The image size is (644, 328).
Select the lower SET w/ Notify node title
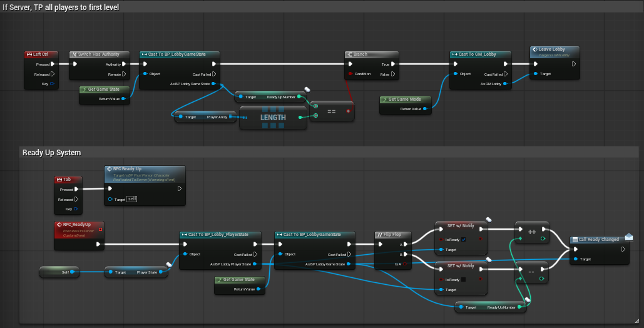(x=461, y=265)
